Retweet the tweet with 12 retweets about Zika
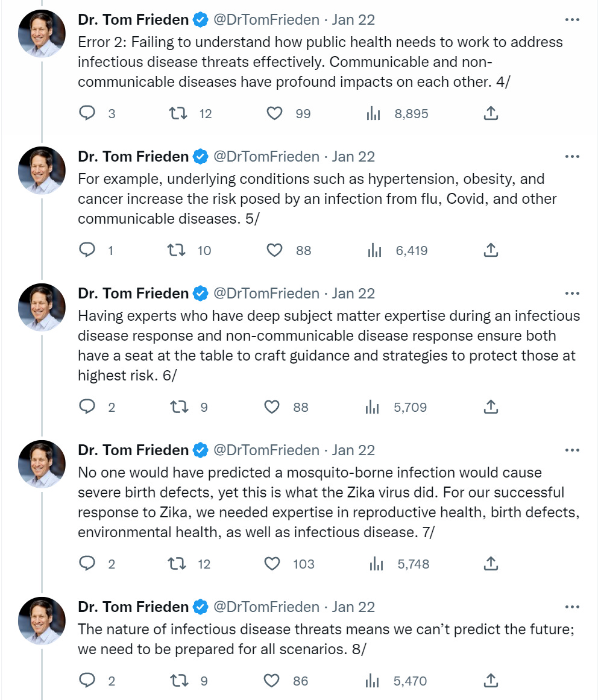The image size is (601, 700). [x=177, y=564]
